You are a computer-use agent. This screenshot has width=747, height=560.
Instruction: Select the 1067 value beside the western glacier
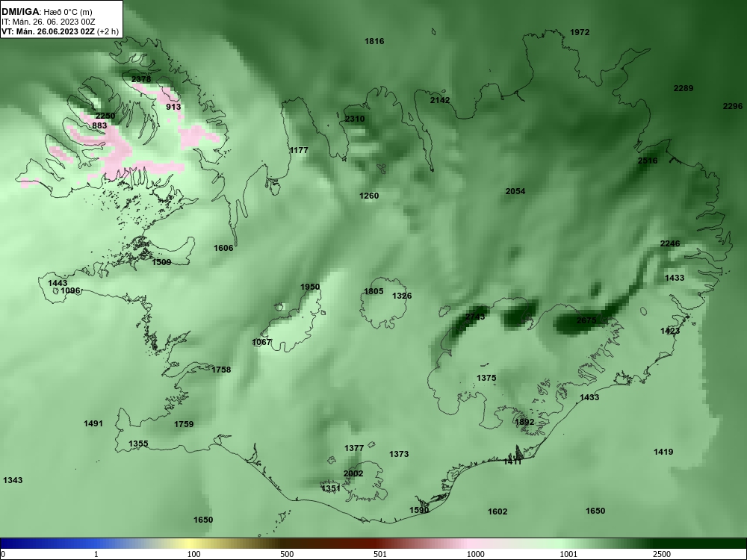pyautogui.click(x=261, y=343)
